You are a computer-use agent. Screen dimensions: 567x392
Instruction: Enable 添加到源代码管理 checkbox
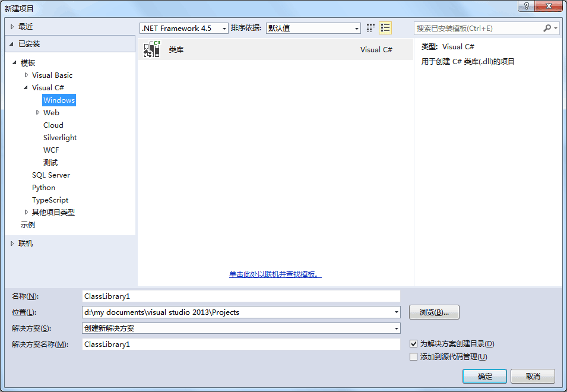(x=414, y=356)
